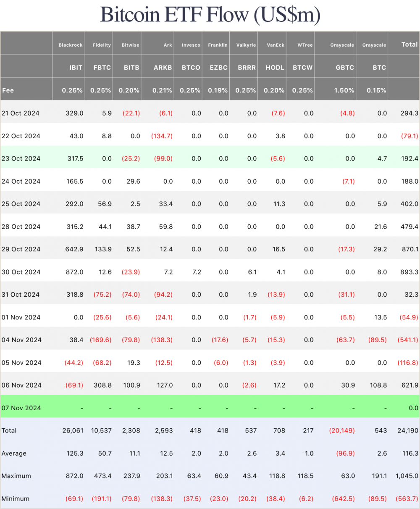Click IBIT value 329.0 on 21 Oct
Viewport: 420px width, 509px height.
75,113
